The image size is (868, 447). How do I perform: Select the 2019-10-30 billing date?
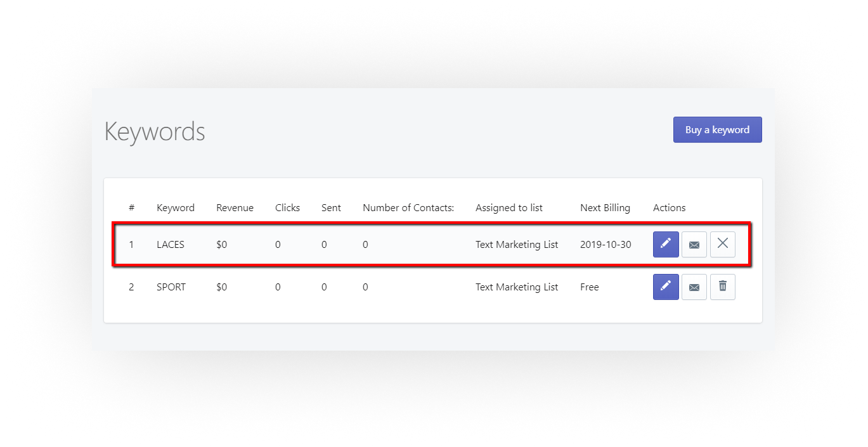tap(606, 244)
